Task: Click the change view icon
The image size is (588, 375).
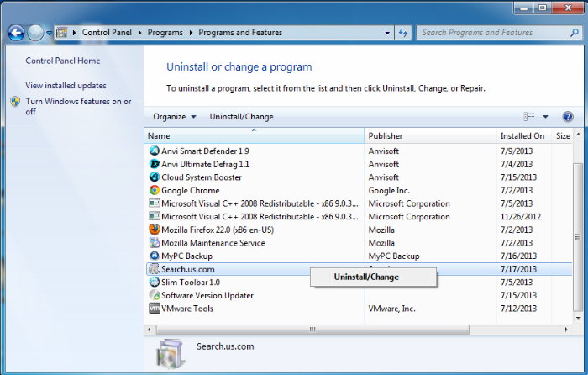Action: (x=529, y=117)
